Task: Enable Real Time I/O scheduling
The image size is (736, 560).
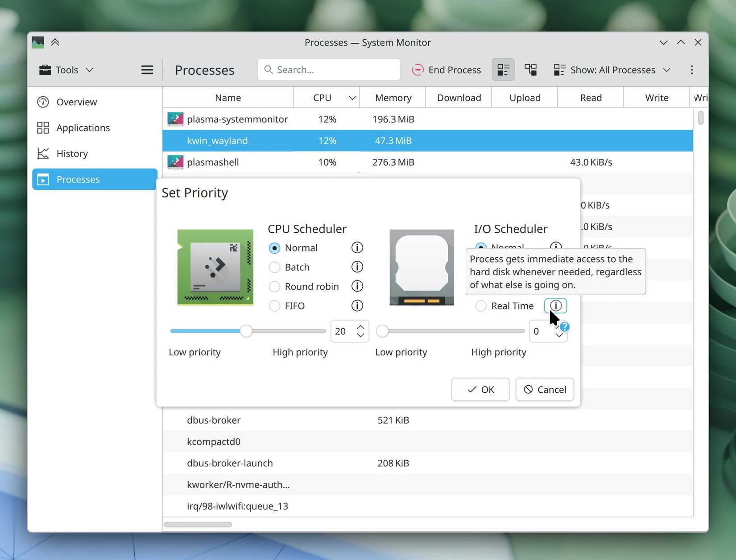Action: (481, 306)
